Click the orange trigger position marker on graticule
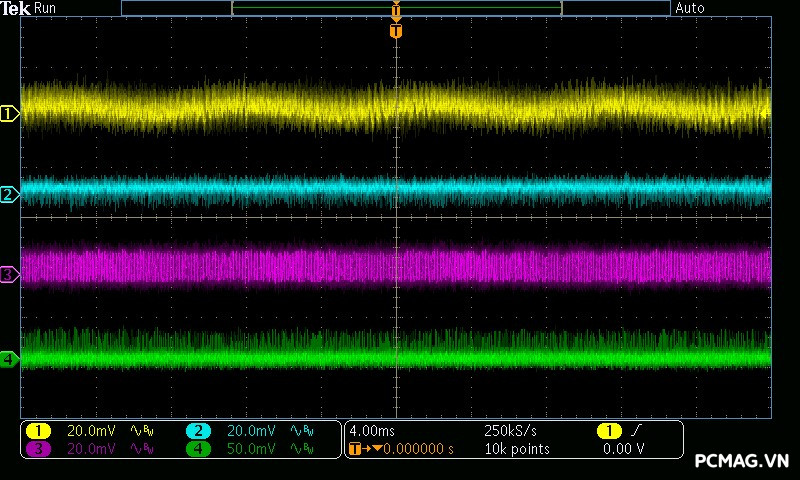 point(396,31)
